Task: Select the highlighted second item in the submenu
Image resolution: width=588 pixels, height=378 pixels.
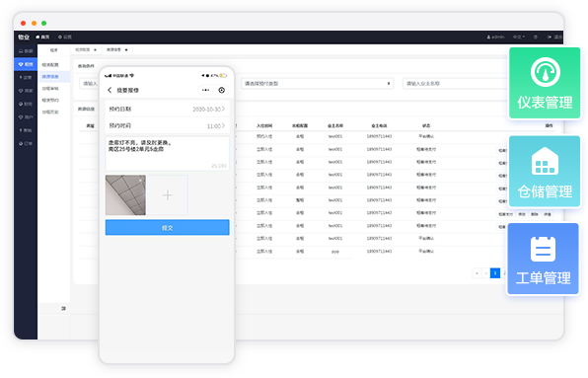Action: pyautogui.click(x=54, y=77)
